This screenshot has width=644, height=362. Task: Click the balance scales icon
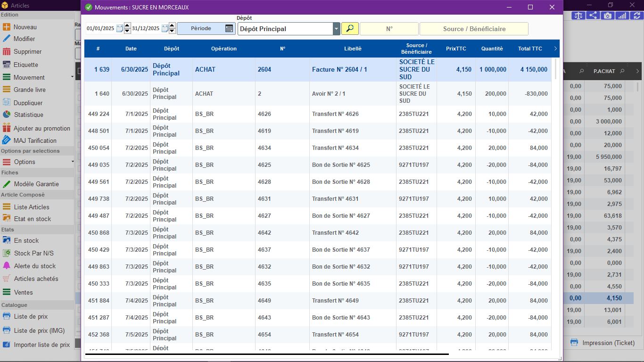578,16
